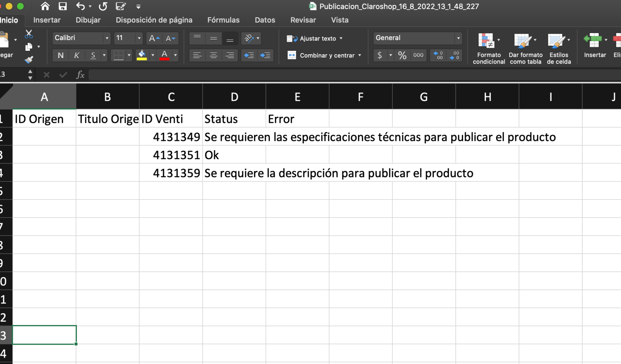Apply currency dollar format

380,55
